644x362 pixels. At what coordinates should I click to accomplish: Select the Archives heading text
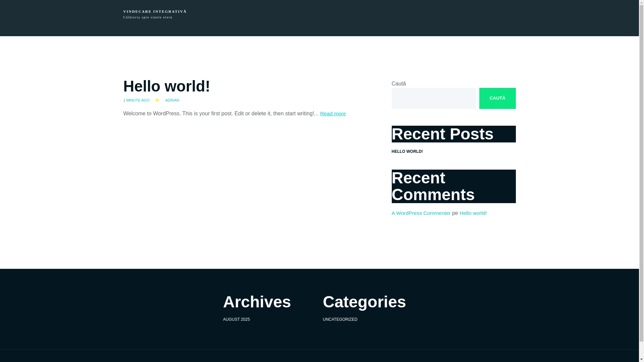pyautogui.click(x=257, y=302)
